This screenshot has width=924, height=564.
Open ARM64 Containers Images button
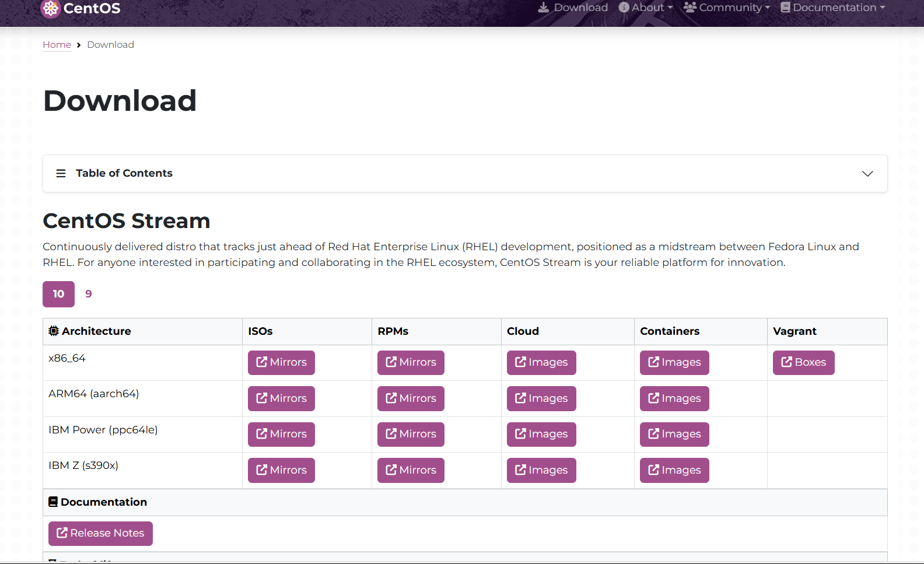pyautogui.click(x=674, y=398)
